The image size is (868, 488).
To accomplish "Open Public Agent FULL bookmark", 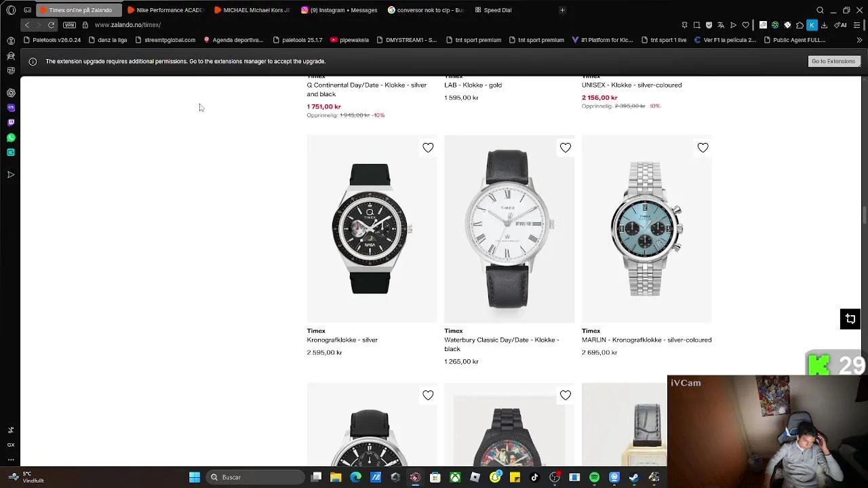I will click(x=794, y=40).
